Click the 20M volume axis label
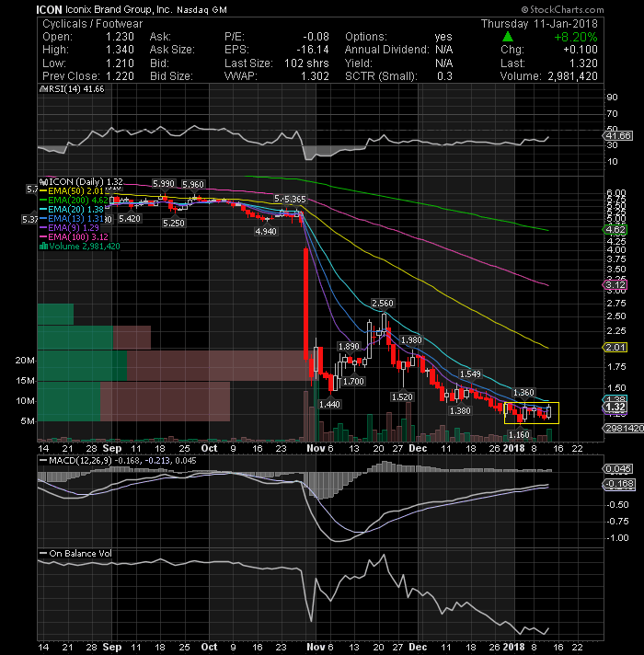The height and width of the screenshot is (655, 644). pyautogui.click(x=25, y=361)
